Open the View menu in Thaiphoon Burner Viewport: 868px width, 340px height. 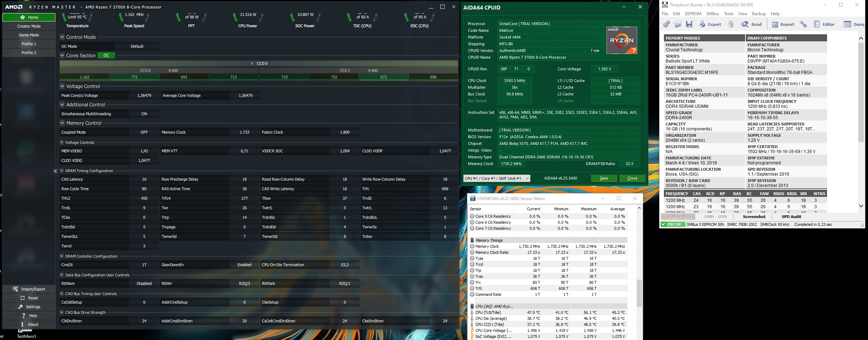click(743, 14)
